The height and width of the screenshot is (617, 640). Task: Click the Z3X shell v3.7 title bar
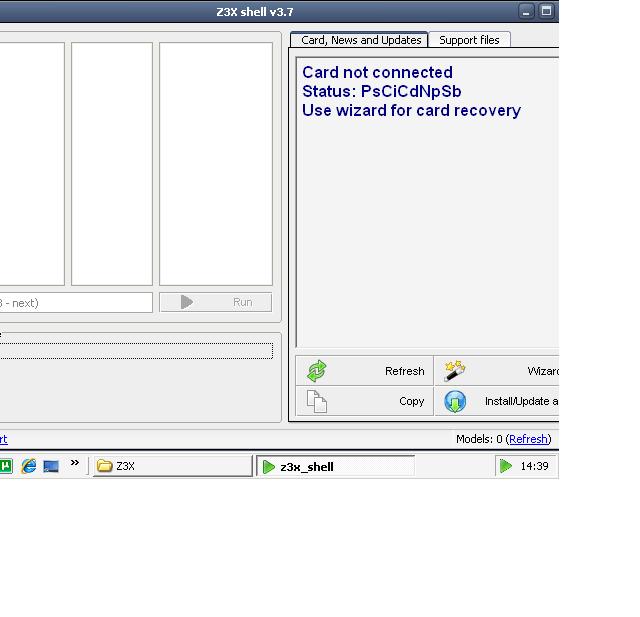click(x=255, y=12)
